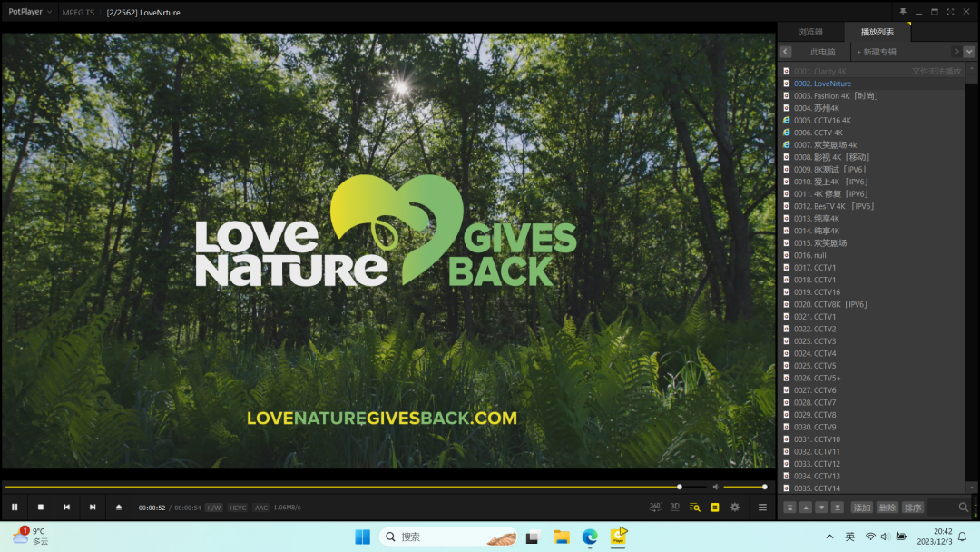Click the playlist scrollbar up arrow
Image resolution: width=980 pixels, height=552 pixels.
(x=971, y=67)
